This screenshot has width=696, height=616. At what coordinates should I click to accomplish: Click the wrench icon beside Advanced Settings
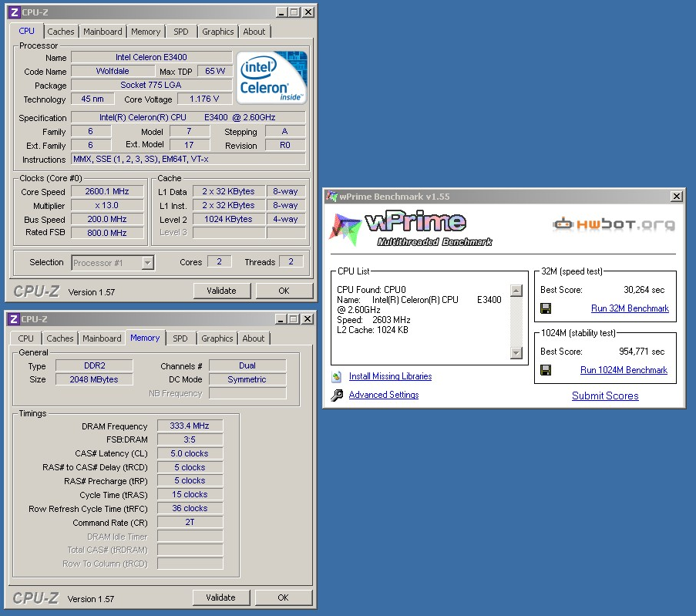[337, 395]
